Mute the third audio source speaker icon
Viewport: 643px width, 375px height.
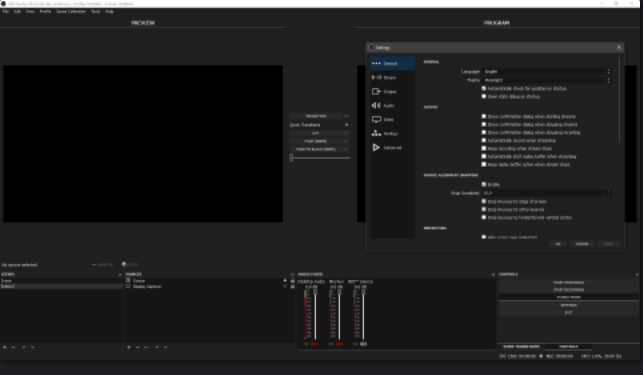pos(363,344)
